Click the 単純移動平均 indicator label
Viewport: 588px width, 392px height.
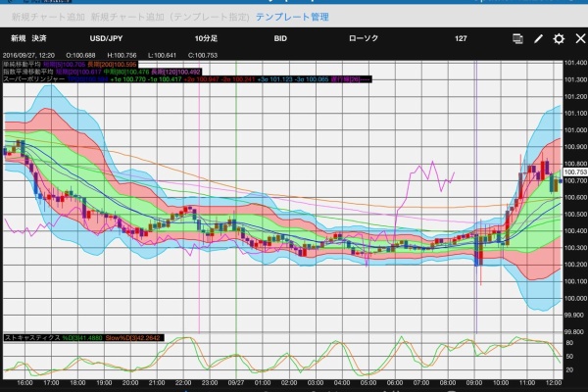pyautogui.click(x=21, y=64)
